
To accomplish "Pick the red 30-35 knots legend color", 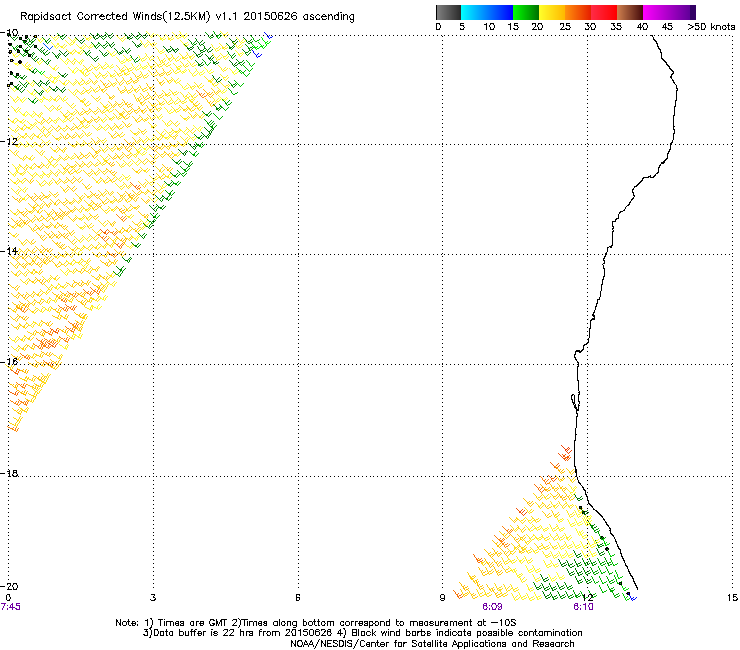I will pos(604,12).
